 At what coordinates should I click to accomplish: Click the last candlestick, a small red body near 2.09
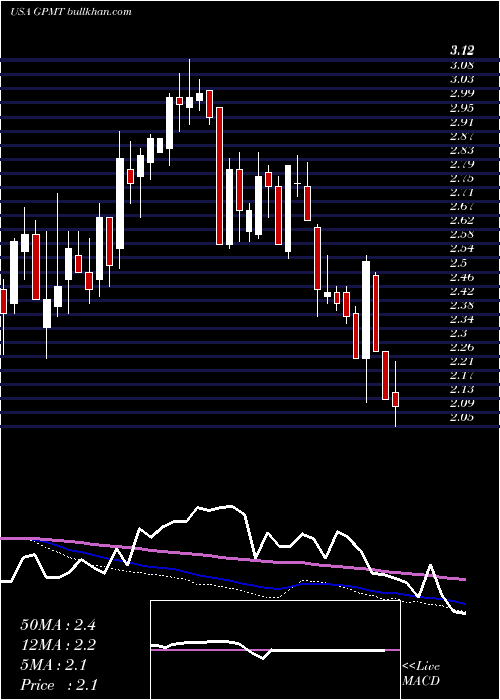pos(395,399)
